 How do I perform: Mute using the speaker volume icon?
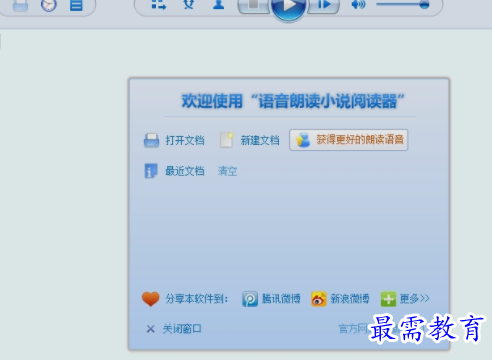(x=358, y=5)
